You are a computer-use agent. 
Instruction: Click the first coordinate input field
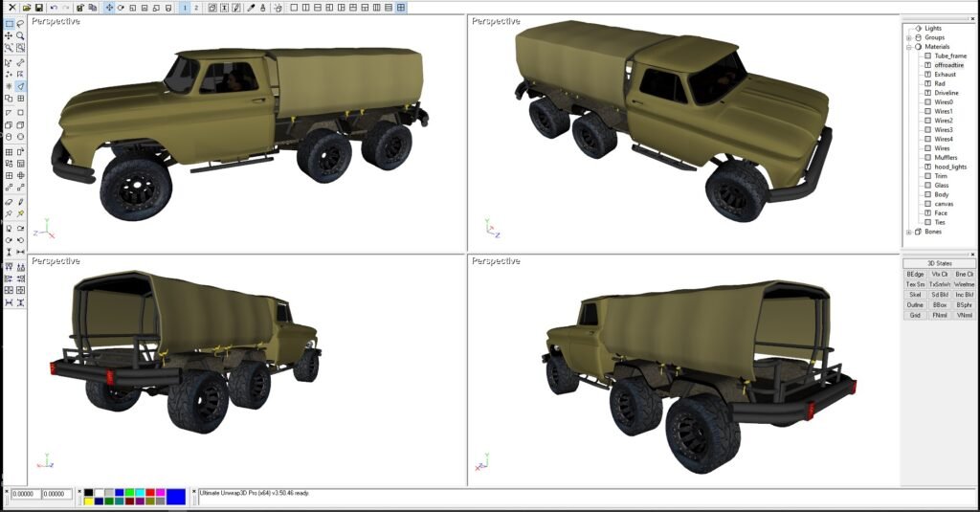coord(26,494)
